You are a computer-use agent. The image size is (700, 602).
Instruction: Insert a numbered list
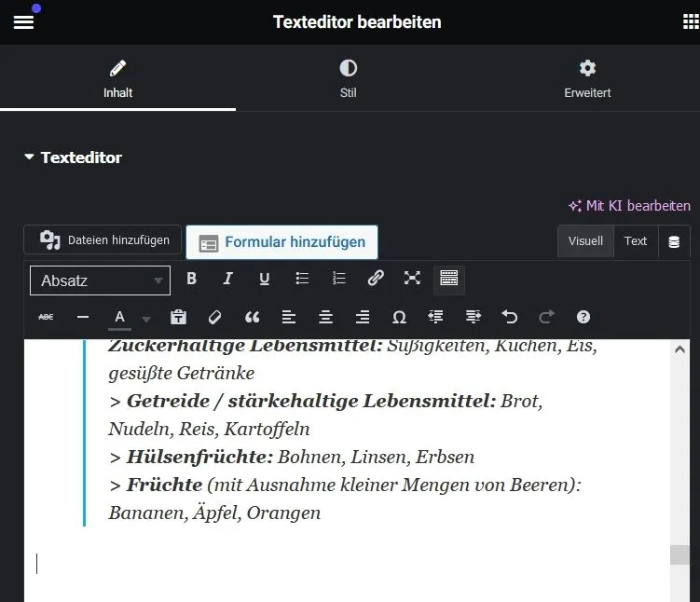coord(339,279)
